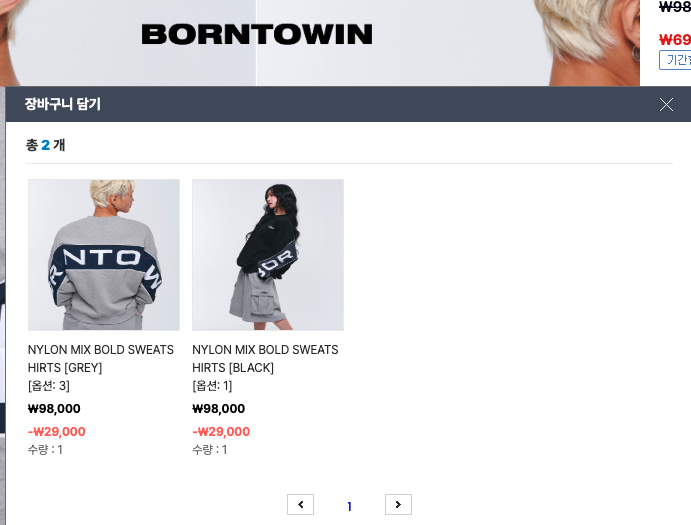Click the BORNTOWIN banner logo
691x525 pixels.
257,34
